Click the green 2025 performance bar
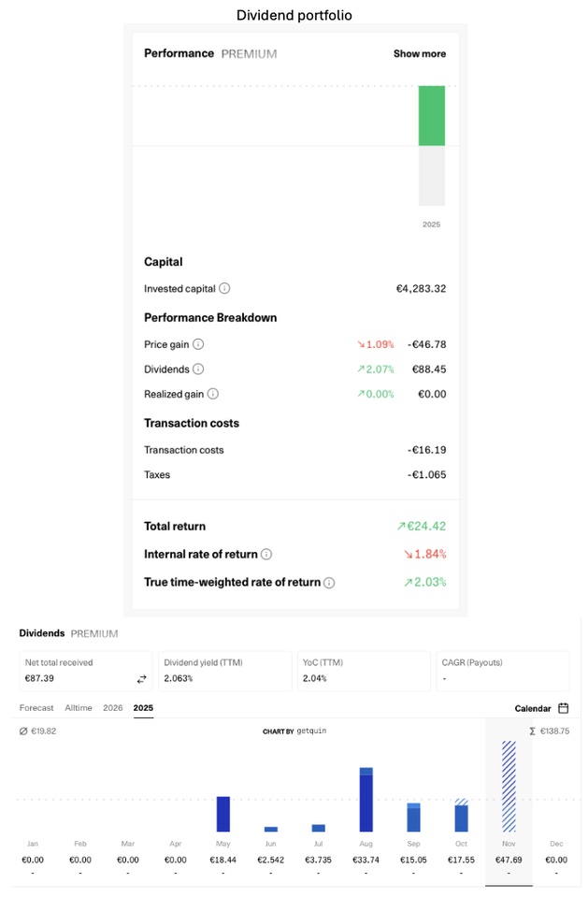Screen dimensions: 588x898 (431, 116)
